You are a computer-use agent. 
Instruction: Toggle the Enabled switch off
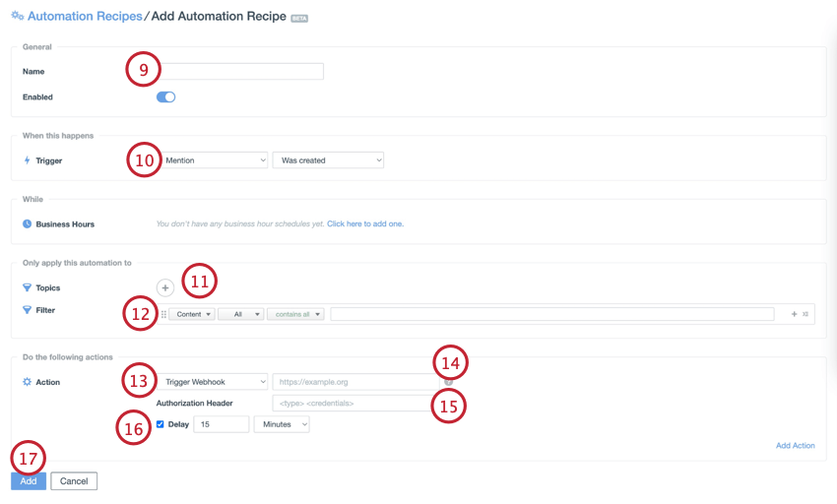point(165,96)
